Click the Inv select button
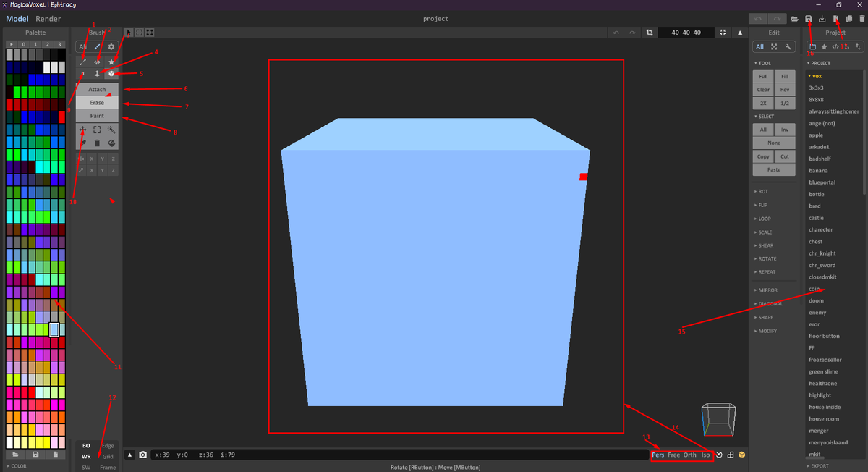 pos(784,130)
